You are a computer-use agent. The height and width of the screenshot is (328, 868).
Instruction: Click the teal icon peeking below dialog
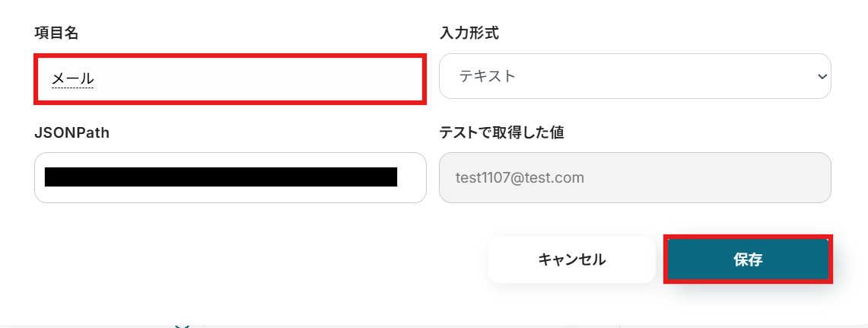(181, 325)
